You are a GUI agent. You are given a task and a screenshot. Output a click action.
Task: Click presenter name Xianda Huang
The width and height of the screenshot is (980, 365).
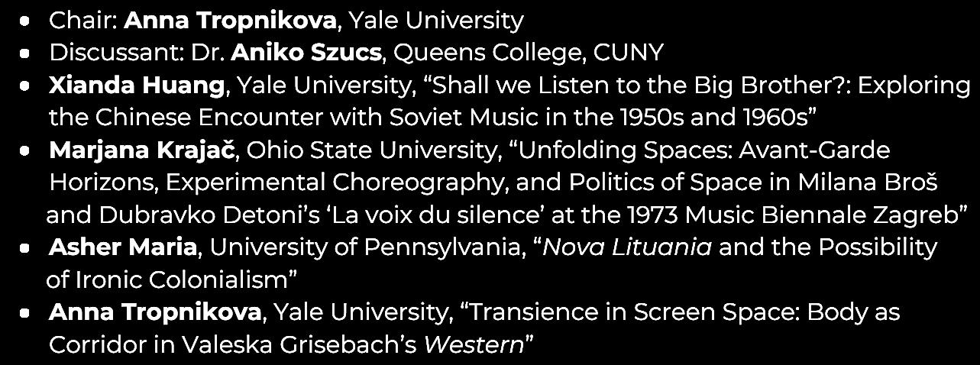tap(137, 86)
